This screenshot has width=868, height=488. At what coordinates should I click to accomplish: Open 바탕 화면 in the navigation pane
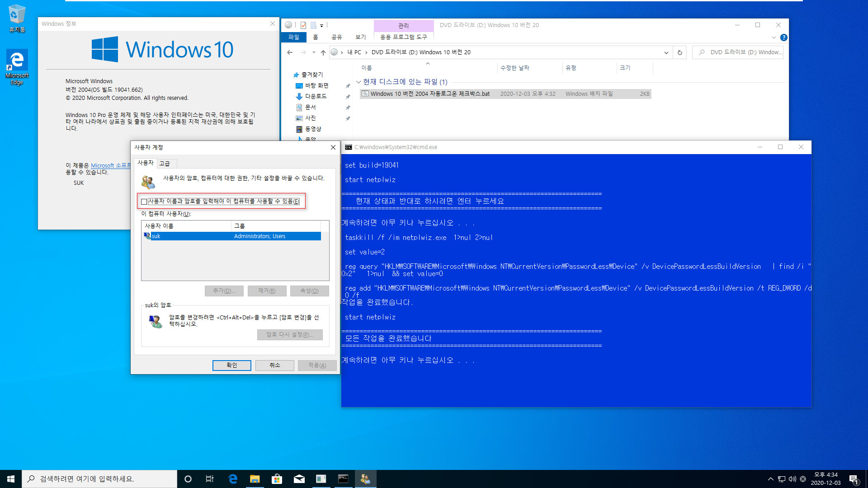[x=316, y=85]
